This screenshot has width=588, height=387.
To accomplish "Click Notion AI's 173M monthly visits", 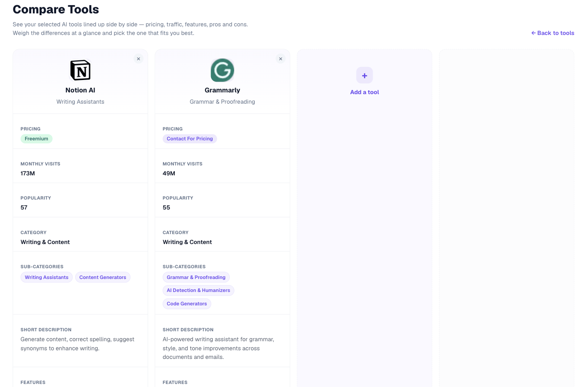I will (x=28, y=173).
